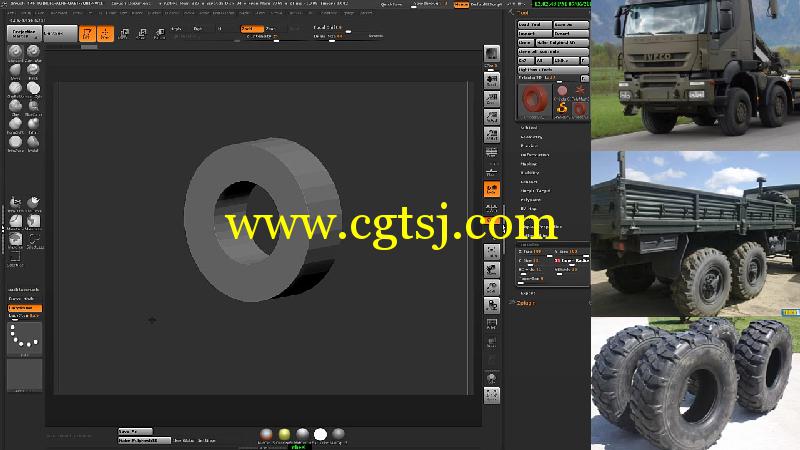The width and height of the screenshot is (800, 450).
Task: Click the Frame icon on right shelf
Action: (x=492, y=252)
